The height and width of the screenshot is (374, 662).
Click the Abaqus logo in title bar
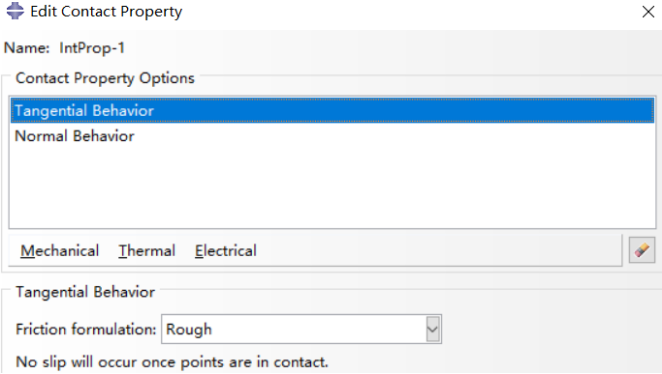15,11
